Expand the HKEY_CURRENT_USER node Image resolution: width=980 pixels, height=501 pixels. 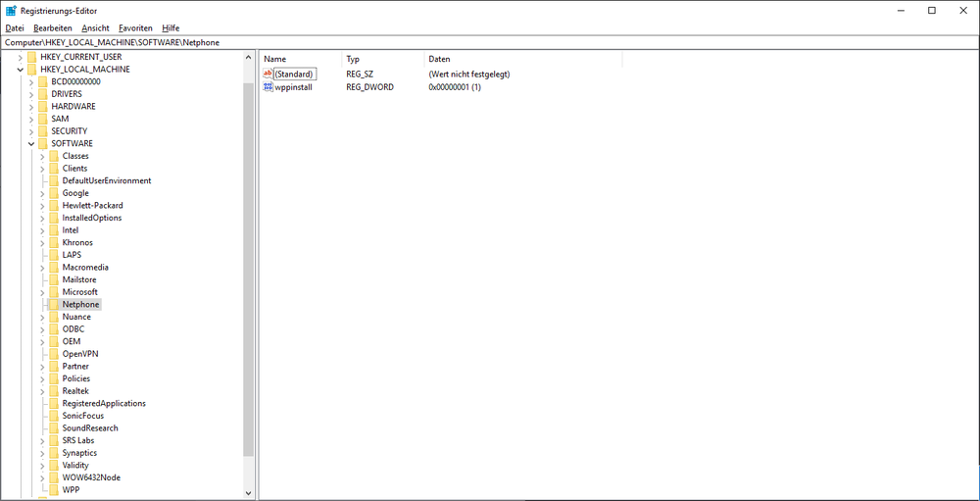(21, 57)
